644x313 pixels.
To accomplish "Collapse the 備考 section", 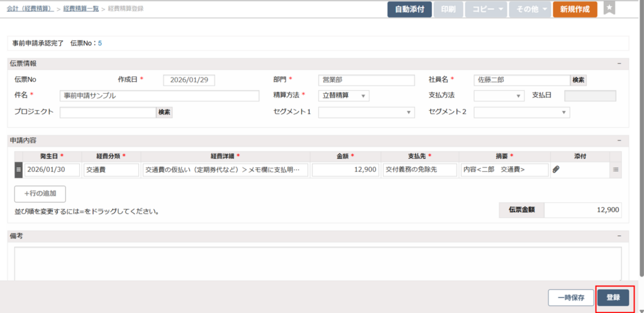I will [x=619, y=236].
